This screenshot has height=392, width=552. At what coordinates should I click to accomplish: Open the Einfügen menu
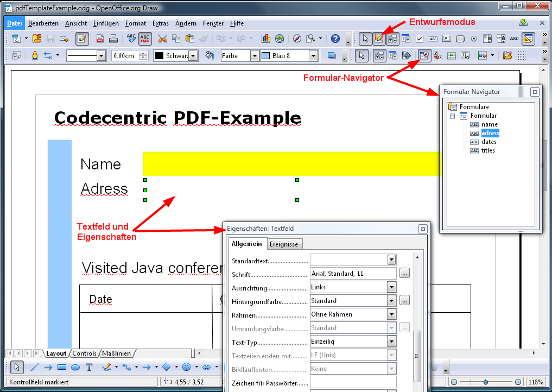coord(106,23)
